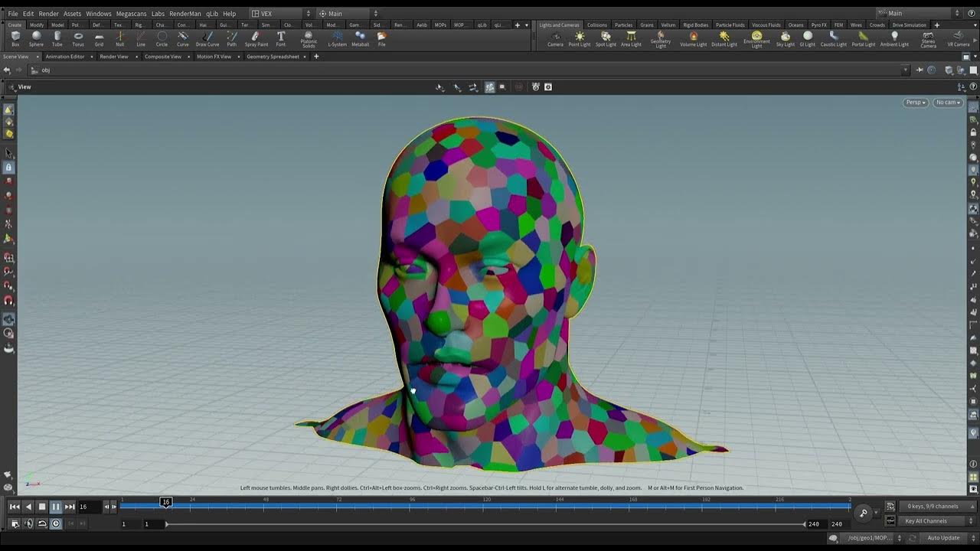Select the Sphere shelf tool
Screen dimensions: 980x551
click(x=36, y=39)
